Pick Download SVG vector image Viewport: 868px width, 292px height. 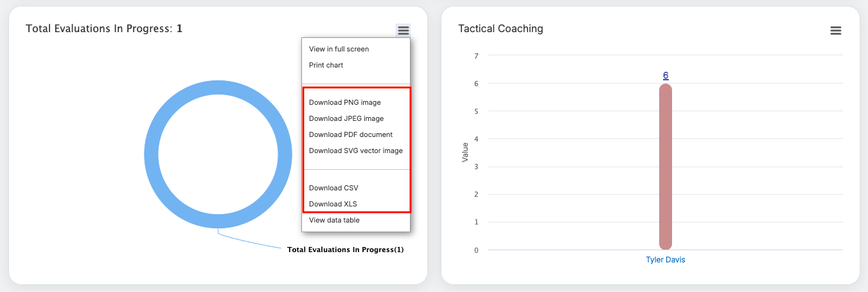click(355, 151)
